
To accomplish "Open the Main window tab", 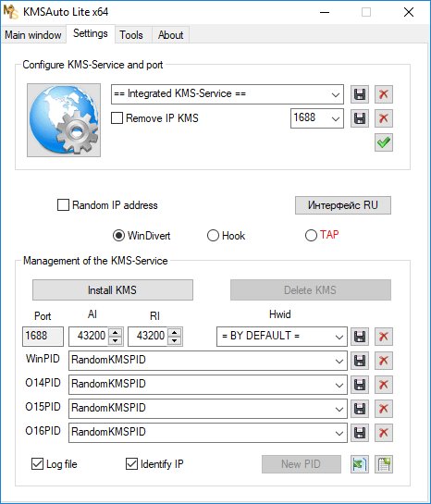I will [33, 35].
